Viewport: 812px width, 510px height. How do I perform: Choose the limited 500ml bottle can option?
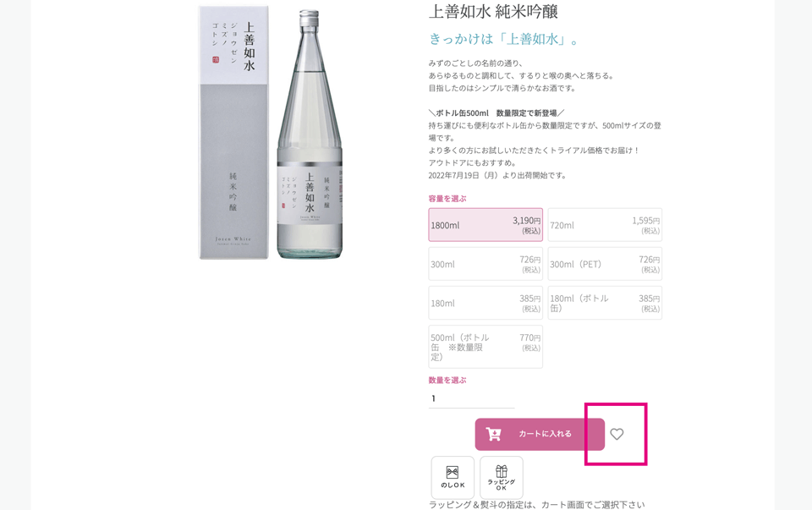point(486,347)
